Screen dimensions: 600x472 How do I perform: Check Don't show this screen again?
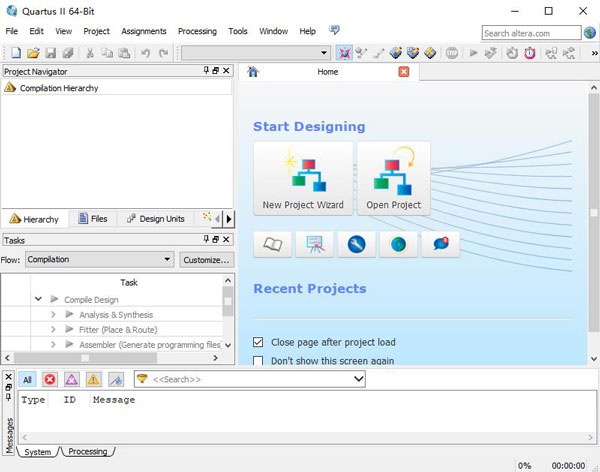point(258,361)
